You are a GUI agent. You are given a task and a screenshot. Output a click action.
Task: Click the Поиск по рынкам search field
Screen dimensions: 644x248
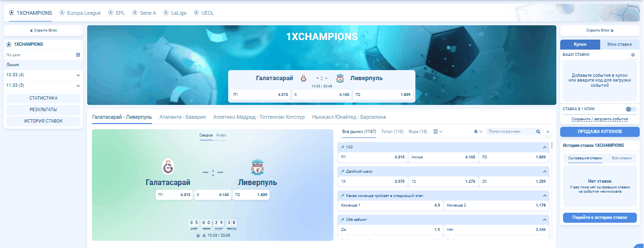511,132
